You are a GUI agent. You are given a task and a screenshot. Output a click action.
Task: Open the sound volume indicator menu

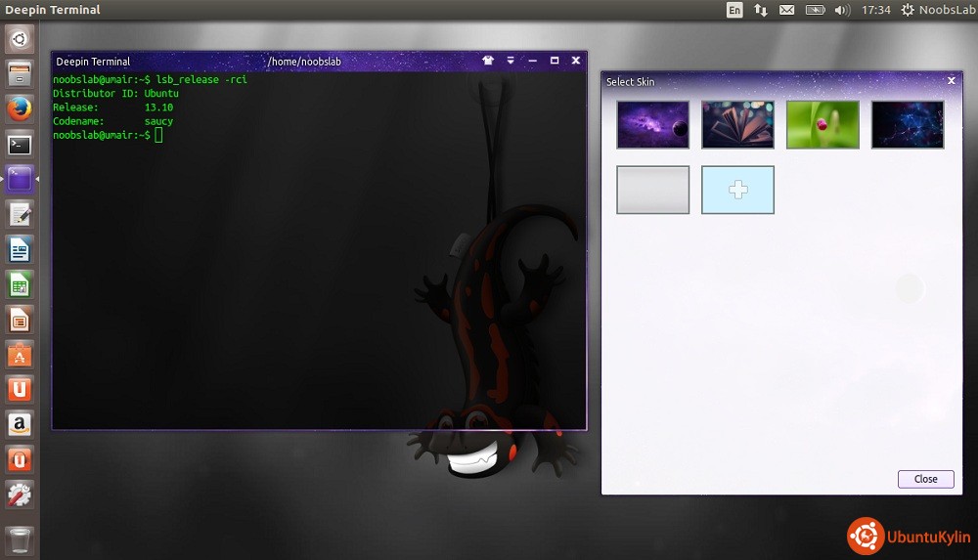click(x=842, y=10)
